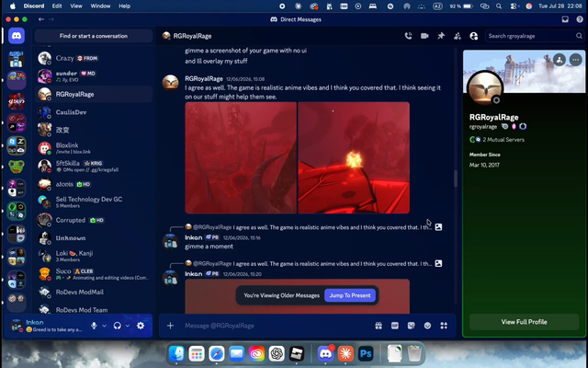Mute the microphone
Screen dimensions: 588x368
pyautogui.click(x=94, y=326)
